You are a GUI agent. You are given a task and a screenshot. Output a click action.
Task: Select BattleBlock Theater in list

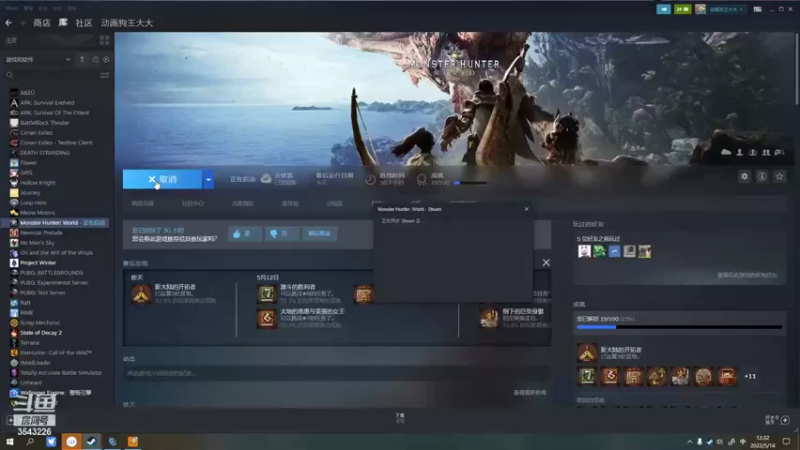click(45, 123)
